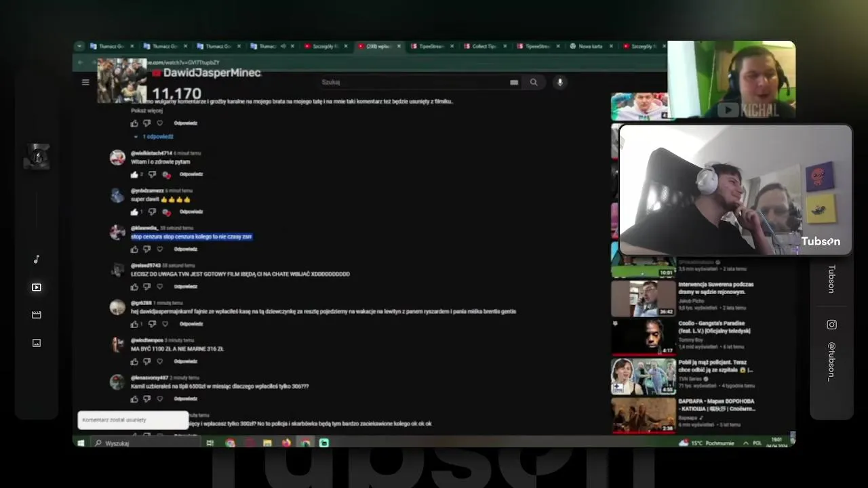This screenshot has height=488, width=868.
Task: Open File Explorer from the taskbar
Action: [267, 443]
